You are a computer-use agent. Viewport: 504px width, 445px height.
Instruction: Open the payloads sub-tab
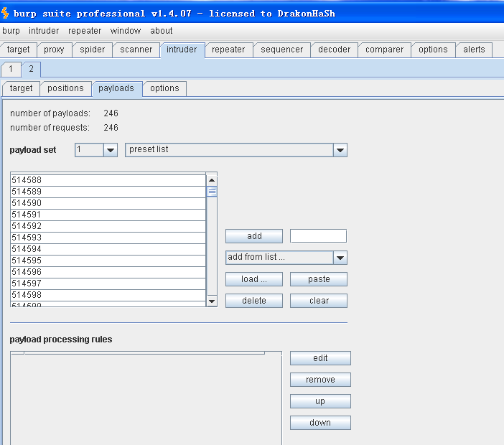click(116, 88)
